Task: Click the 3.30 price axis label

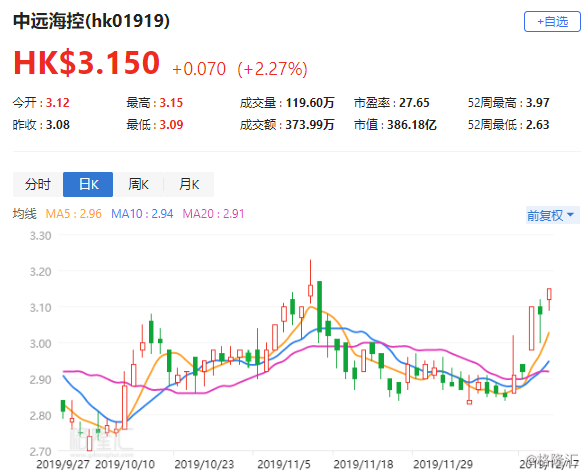Action: (x=40, y=236)
